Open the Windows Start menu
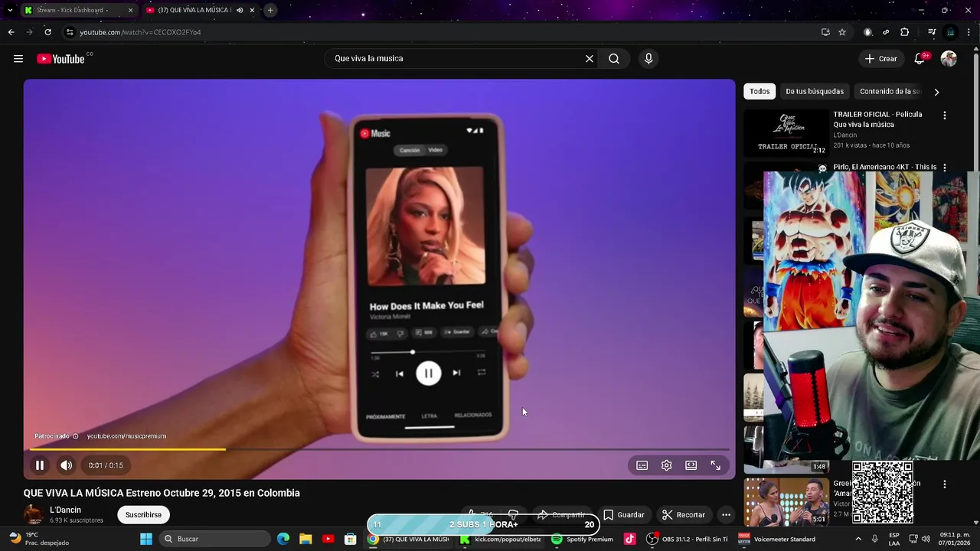Viewport: 980px width, 551px height. click(x=146, y=539)
